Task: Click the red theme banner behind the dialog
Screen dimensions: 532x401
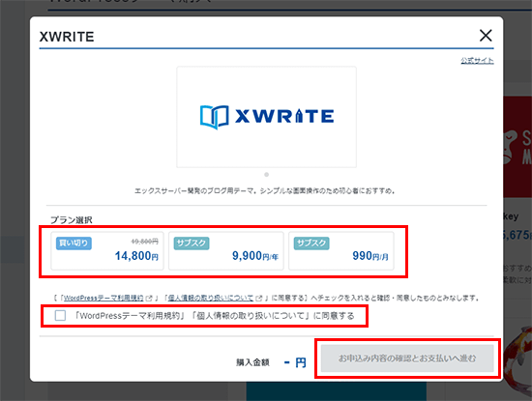Action: coord(517,147)
